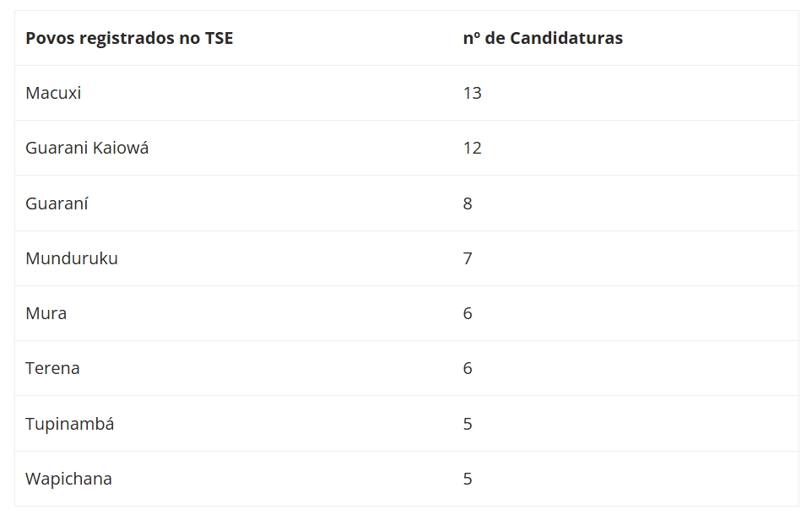Click the count 6 in Terena row
The width and height of the screenshot is (812, 515).
[x=468, y=368]
